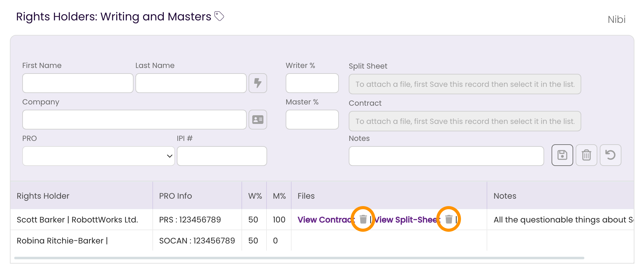This screenshot has height=275, width=644.
Task: Click the horizontal scrollbar under the table
Action: click(299, 258)
